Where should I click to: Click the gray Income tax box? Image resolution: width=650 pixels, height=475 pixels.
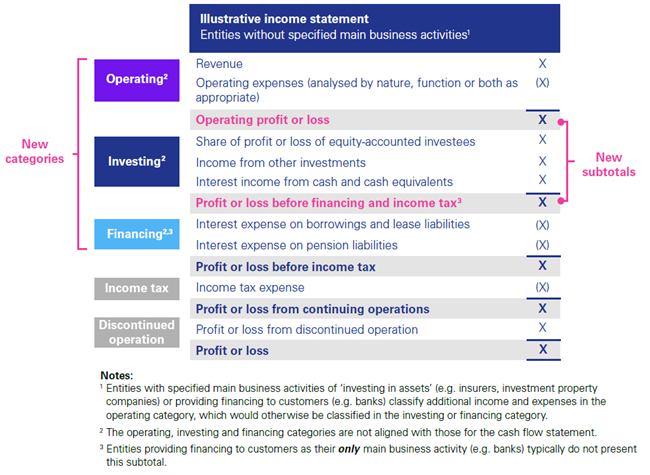(x=135, y=288)
